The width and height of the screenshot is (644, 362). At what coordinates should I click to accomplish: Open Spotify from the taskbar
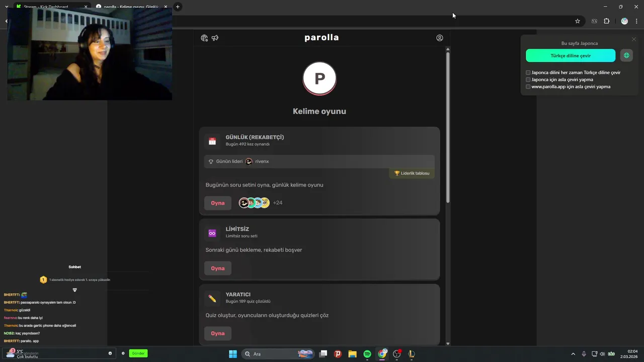pos(367,354)
